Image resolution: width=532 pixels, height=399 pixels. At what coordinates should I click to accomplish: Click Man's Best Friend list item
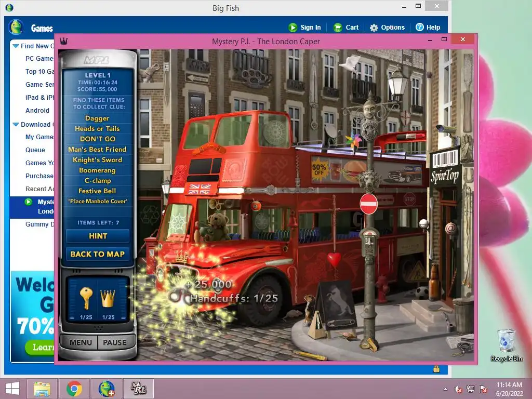click(97, 149)
